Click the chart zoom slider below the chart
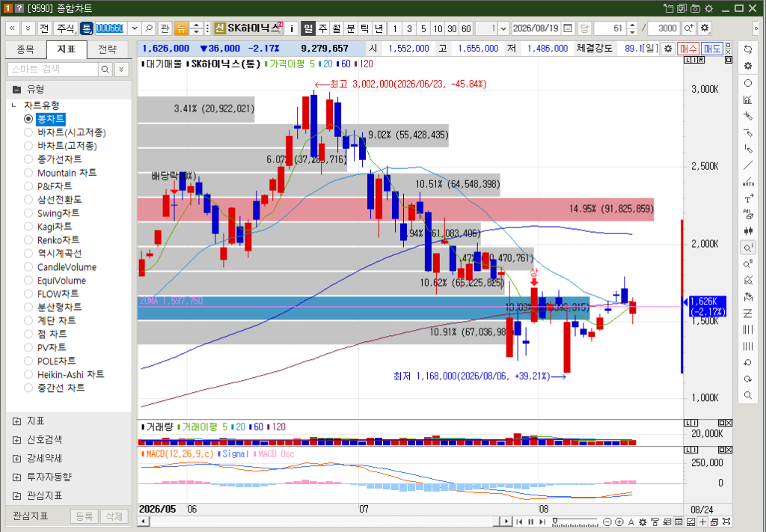This screenshot has width=766, height=532. (x=575, y=522)
